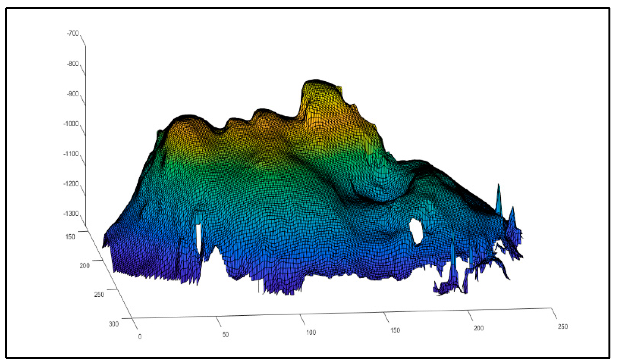Click the white oval hole on the right side
This screenshot has width=618, height=364.
(416, 232)
